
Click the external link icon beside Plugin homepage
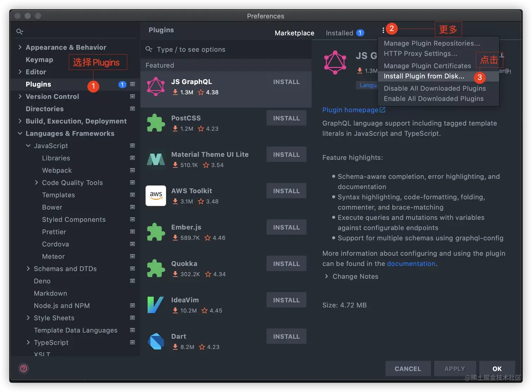coord(382,110)
